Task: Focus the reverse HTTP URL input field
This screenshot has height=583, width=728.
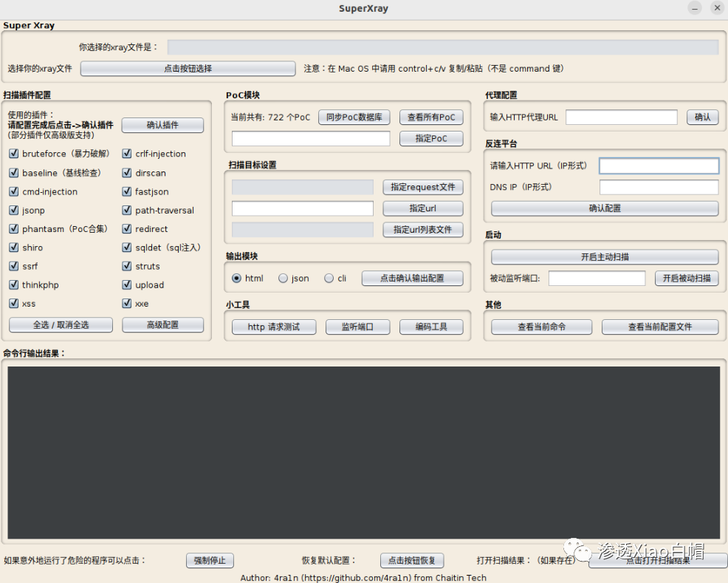Action: [659, 166]
